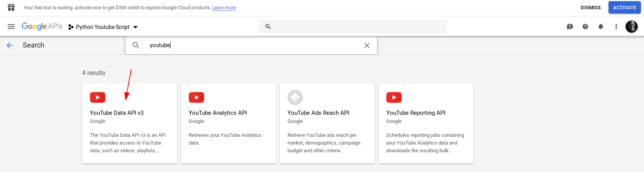Click the Google APIs logo

[x=42, y=26]
